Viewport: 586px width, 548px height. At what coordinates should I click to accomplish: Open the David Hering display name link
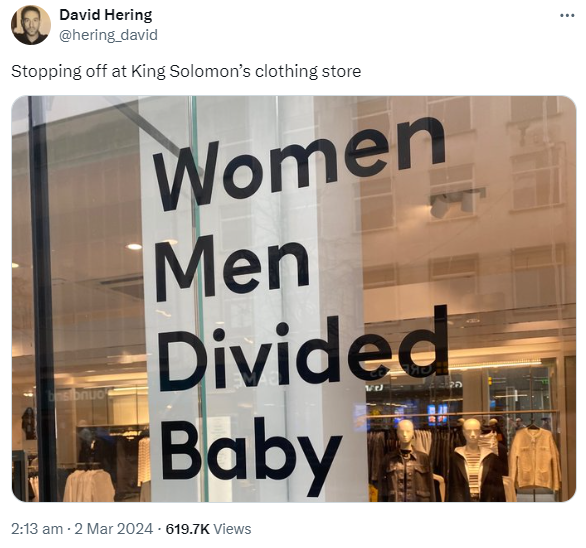coord(106,15)
